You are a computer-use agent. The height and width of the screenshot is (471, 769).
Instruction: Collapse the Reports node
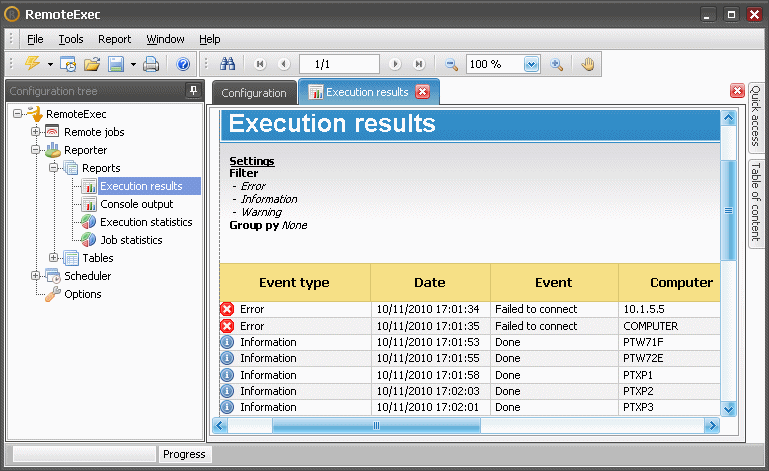[x=53, y=168]
